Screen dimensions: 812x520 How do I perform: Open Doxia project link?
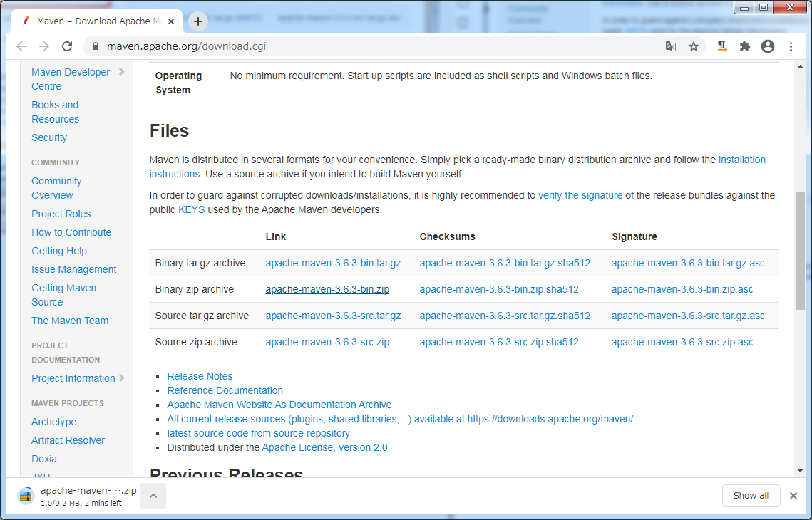tap(44, 459)
